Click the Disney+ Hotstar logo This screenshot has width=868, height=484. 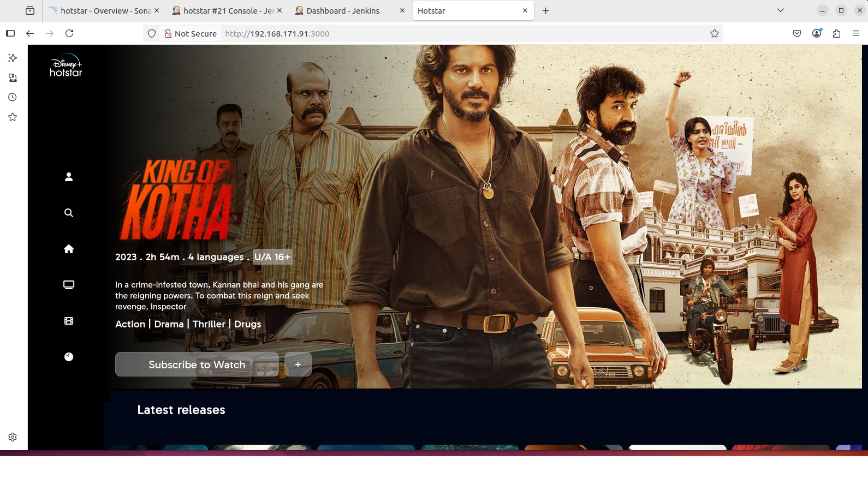coord(66,65)
